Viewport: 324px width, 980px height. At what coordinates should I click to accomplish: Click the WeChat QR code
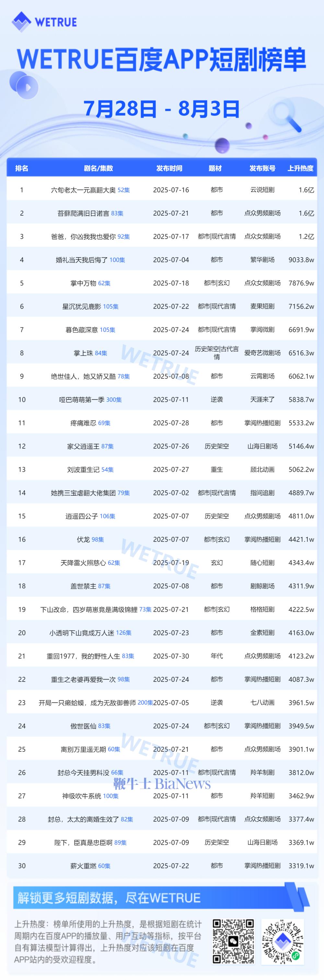pyautogui.click(x=233, y=941)
